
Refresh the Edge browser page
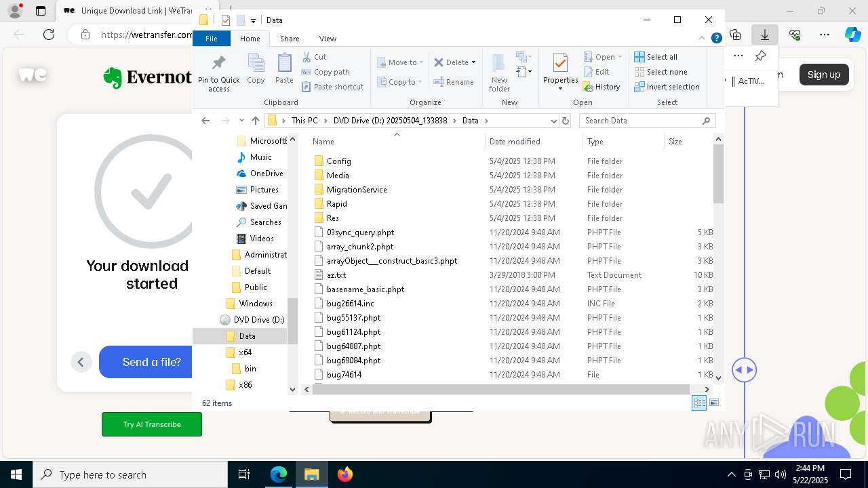(49, 35)
